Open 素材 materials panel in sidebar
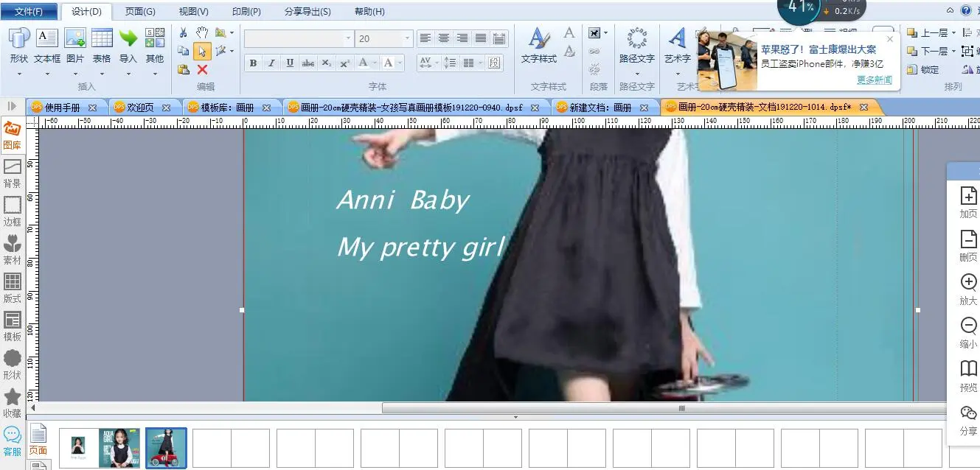Viewport: 980px width, 470px height. pos(12,250)
